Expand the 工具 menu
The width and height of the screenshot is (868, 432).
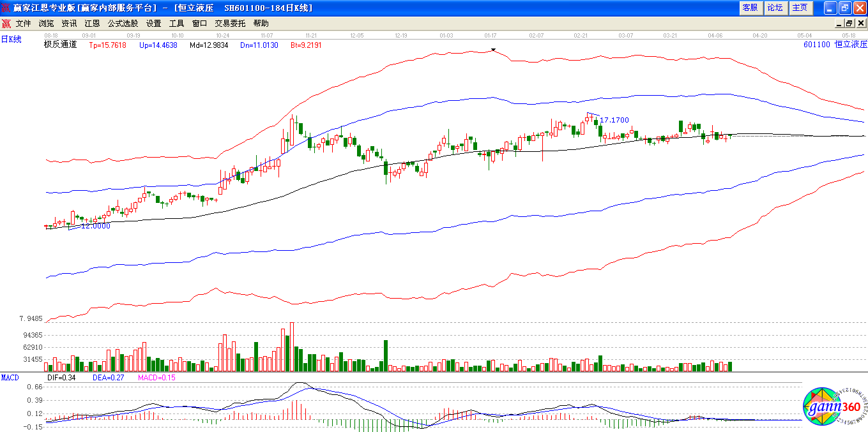(x=176, y=24)
